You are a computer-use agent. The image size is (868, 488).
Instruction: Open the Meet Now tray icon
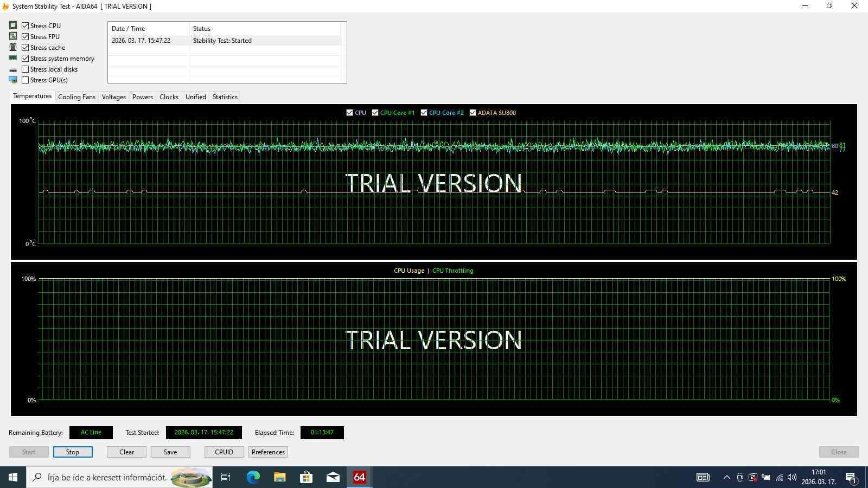tap(740, 477)
